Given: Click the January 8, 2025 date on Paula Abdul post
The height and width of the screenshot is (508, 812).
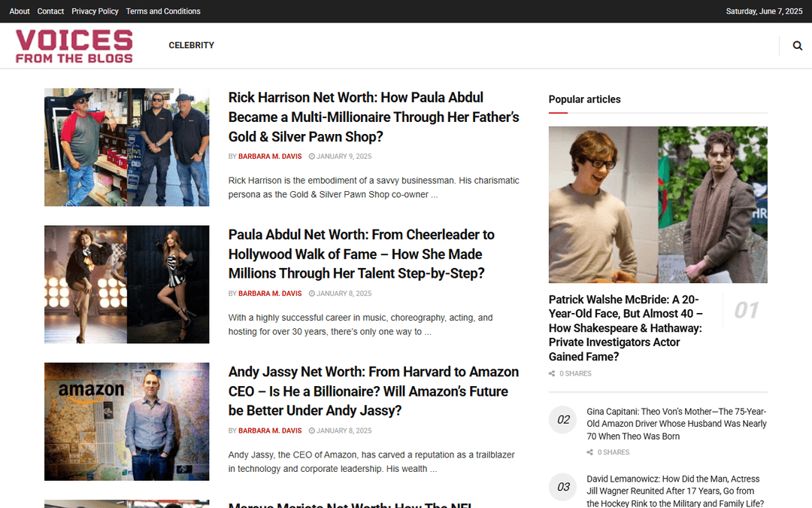Looking at the screenshot, I should click(x=344, y=294).
